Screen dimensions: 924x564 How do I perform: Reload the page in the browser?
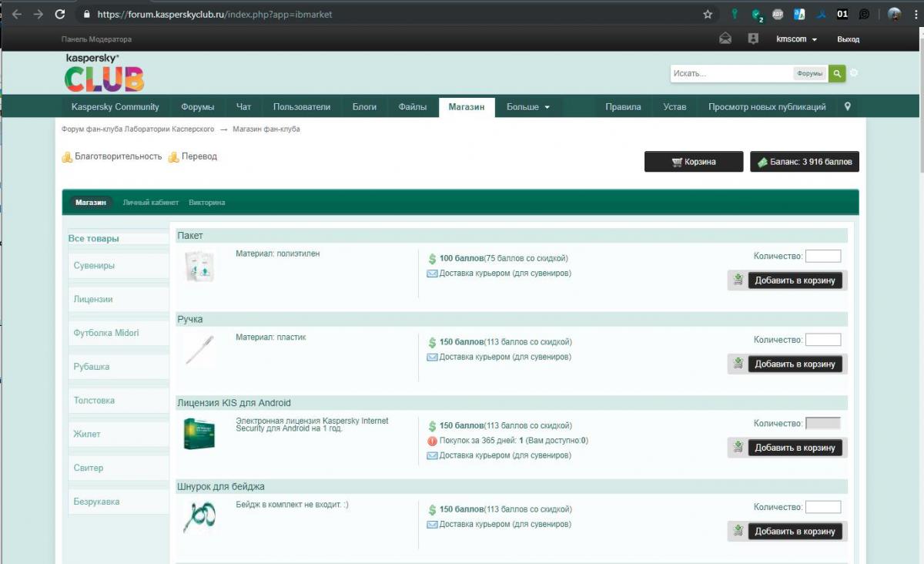point(60,14)
